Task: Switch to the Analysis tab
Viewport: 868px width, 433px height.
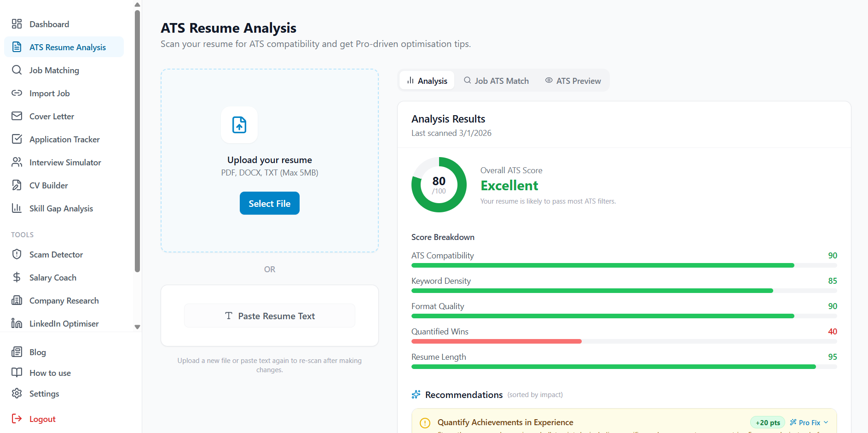Action: pyautogui.click(x=427, y=81)
